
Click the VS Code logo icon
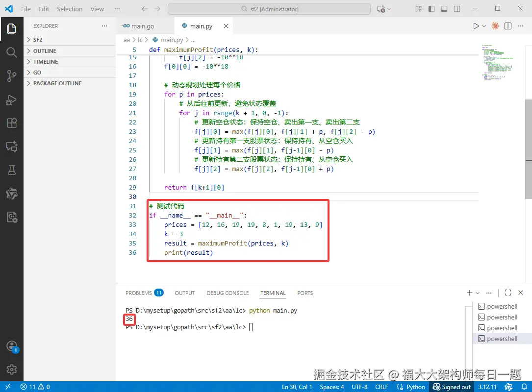click(x=9, y=9)
